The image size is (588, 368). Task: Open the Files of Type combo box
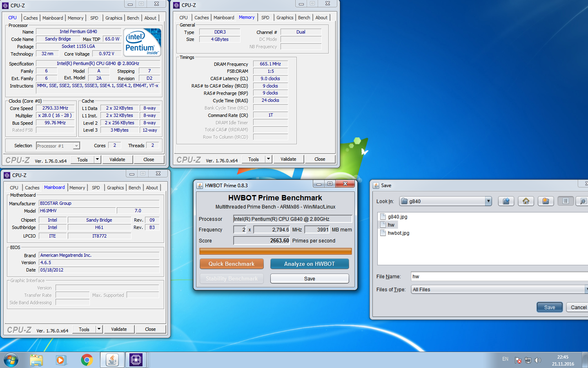[x=499, y=289]
